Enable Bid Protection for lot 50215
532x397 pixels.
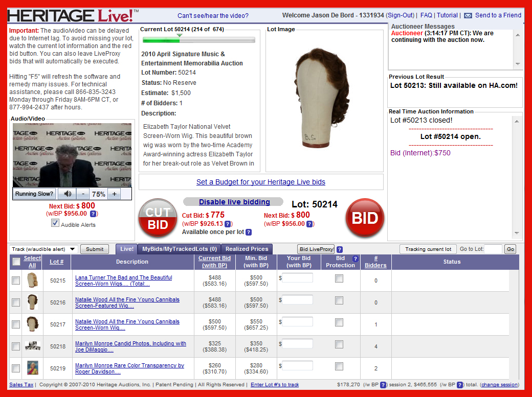point(339,278)
